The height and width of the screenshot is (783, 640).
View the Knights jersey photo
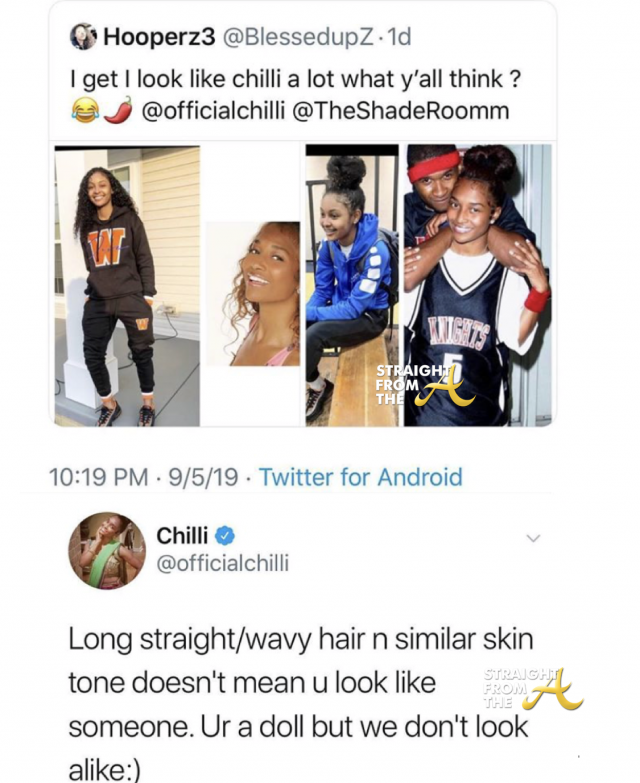pyautogui.click(x=478, y=286)
